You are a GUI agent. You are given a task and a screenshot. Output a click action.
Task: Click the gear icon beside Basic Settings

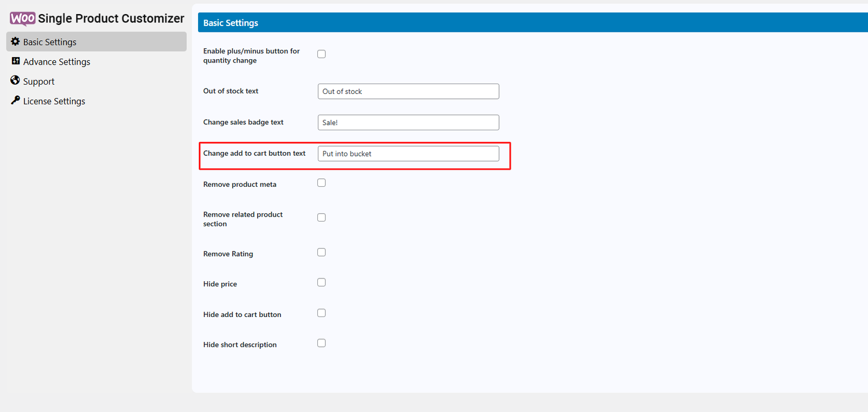tap(15, 42)
